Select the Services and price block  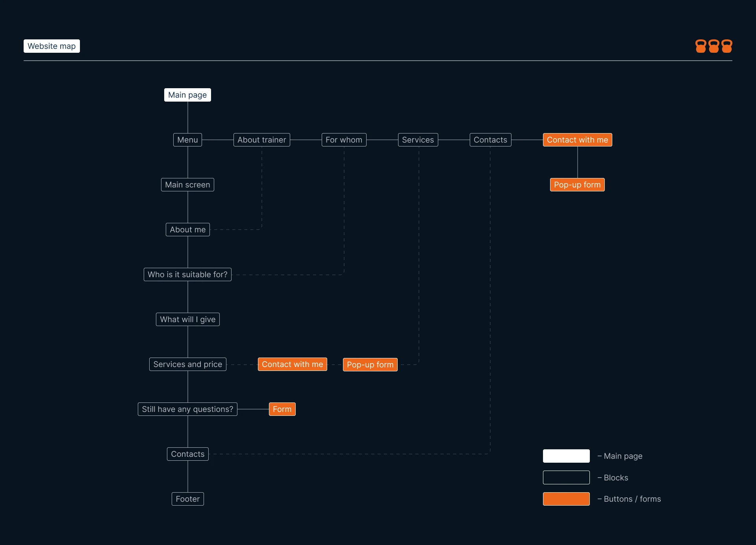pyautogui.click(x=187, y=364)
